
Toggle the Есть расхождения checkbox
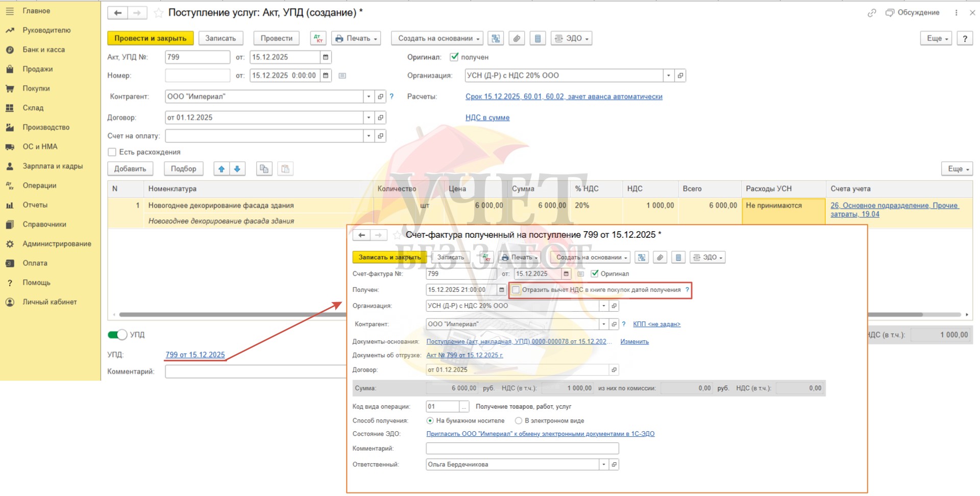(x=112, y=152)
